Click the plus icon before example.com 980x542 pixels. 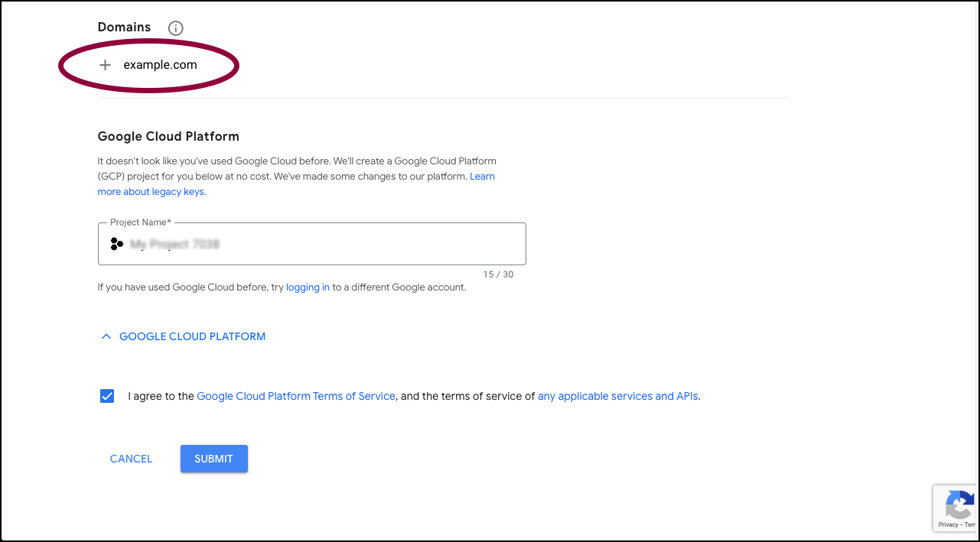pyautogui.click(x=106, y=65)
